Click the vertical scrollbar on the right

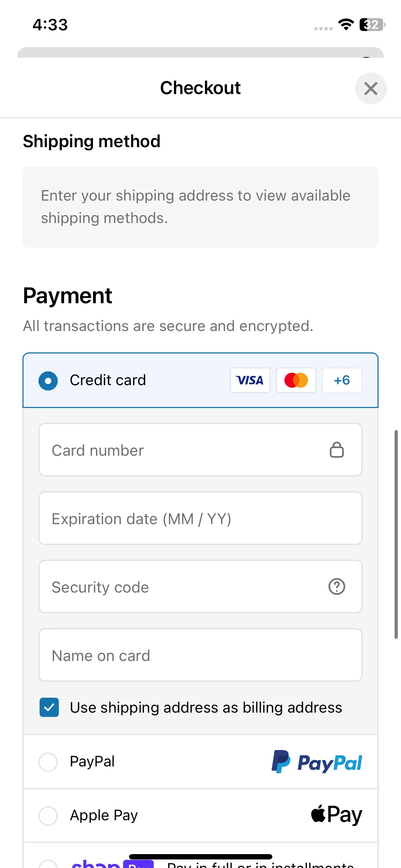click(396, 534)
